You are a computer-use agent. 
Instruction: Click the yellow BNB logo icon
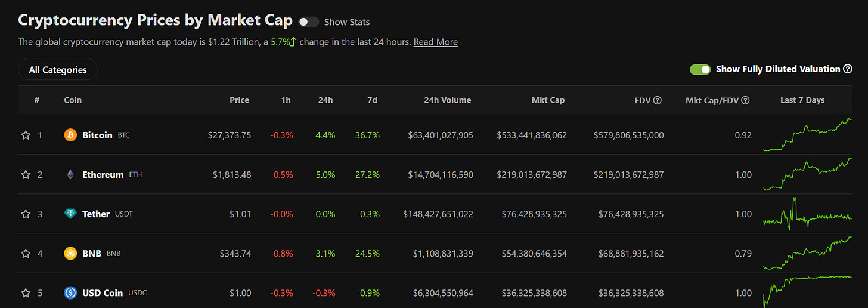(70, 254)
